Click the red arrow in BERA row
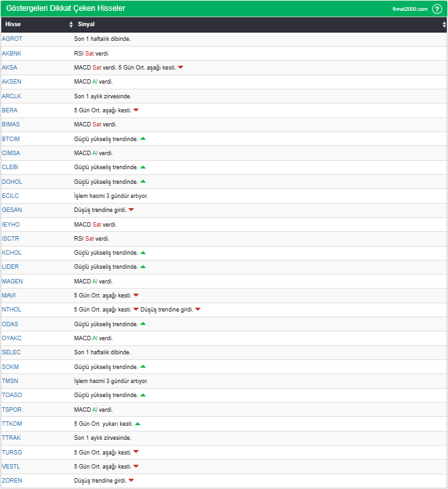The height and width of the screenshot is (489, 448). pyautogui.click(x=136, y=110)
